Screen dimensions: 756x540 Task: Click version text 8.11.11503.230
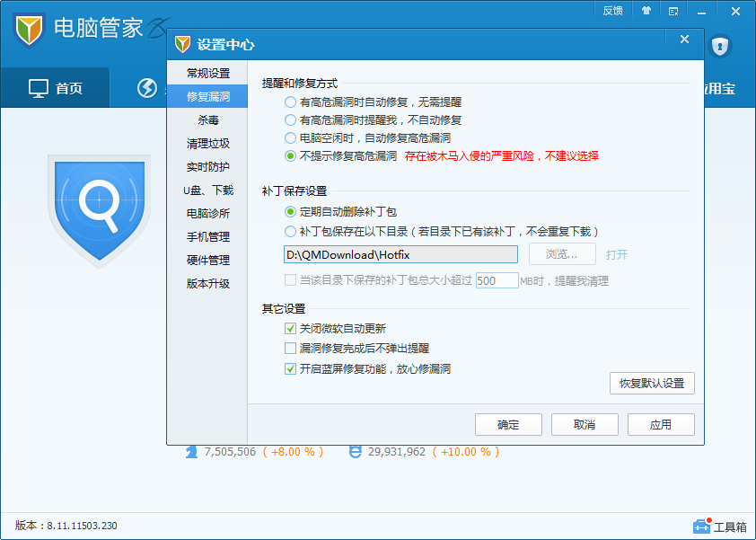tap(82, 526)
